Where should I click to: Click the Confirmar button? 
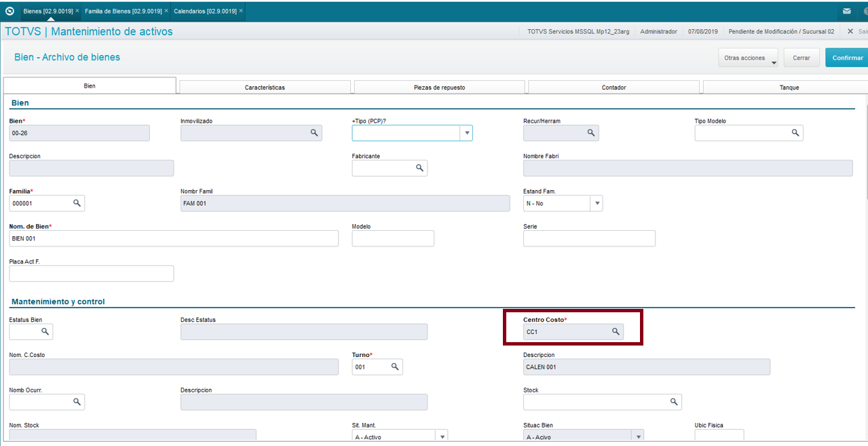click(847, 58)
